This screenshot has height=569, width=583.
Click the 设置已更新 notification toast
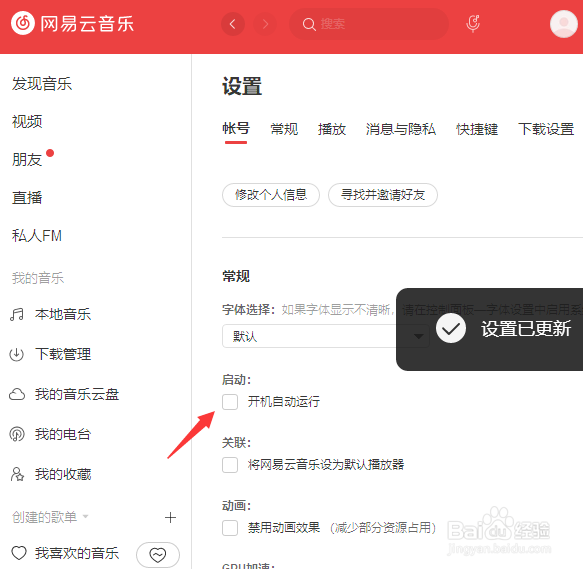pyautogui.click(x=489, y=329)
